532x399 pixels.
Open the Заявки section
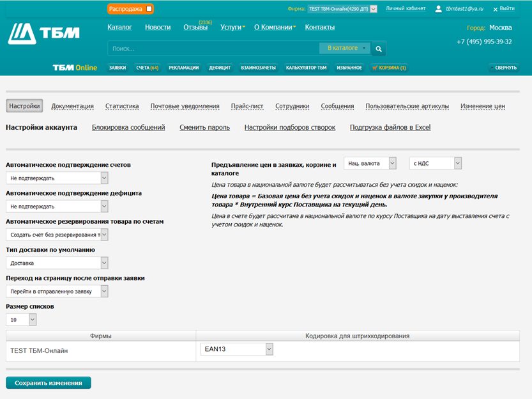point(118,68)
